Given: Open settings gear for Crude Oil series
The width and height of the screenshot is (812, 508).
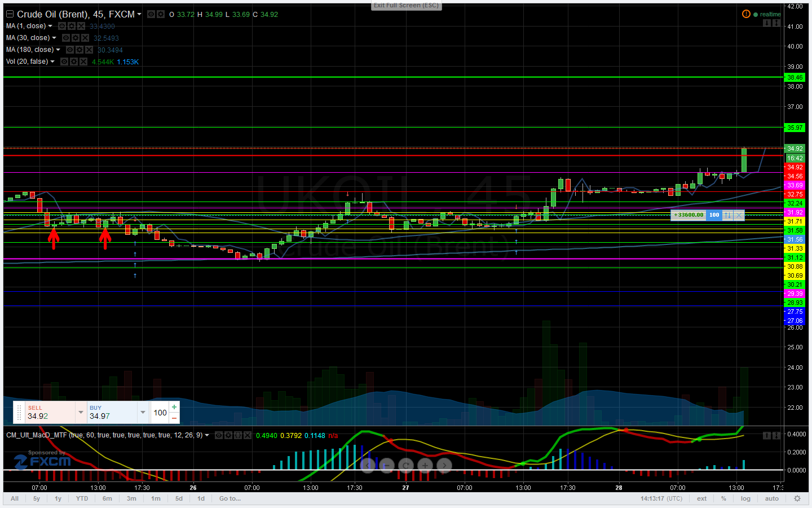Looking at the screenshot, I should 161,14.
